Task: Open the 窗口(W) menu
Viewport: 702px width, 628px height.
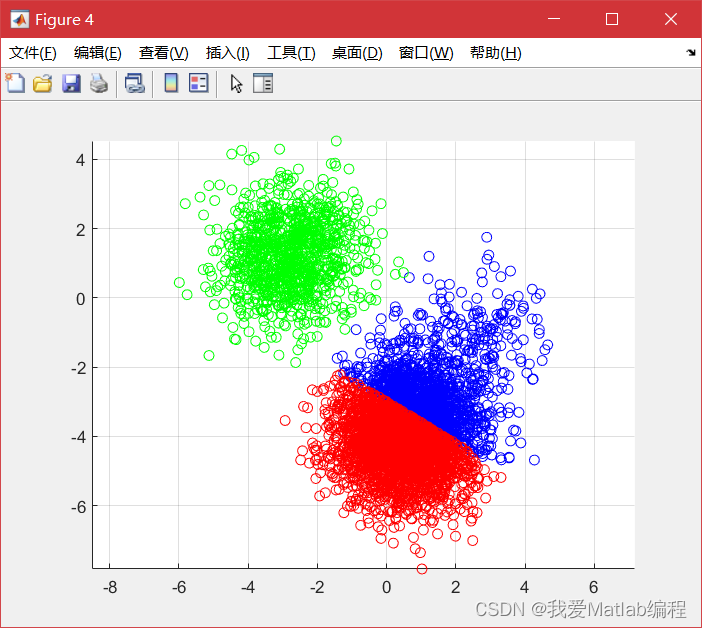Action: pos(426,53)
